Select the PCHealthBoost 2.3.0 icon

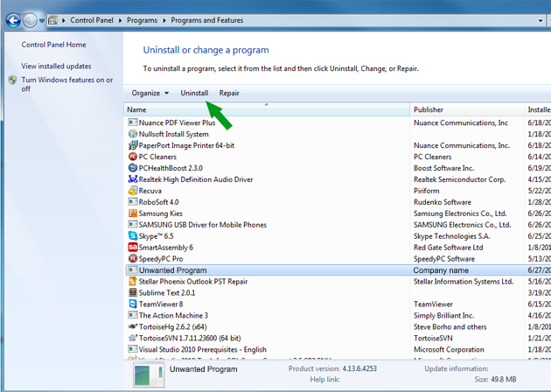tap(132, 168)
